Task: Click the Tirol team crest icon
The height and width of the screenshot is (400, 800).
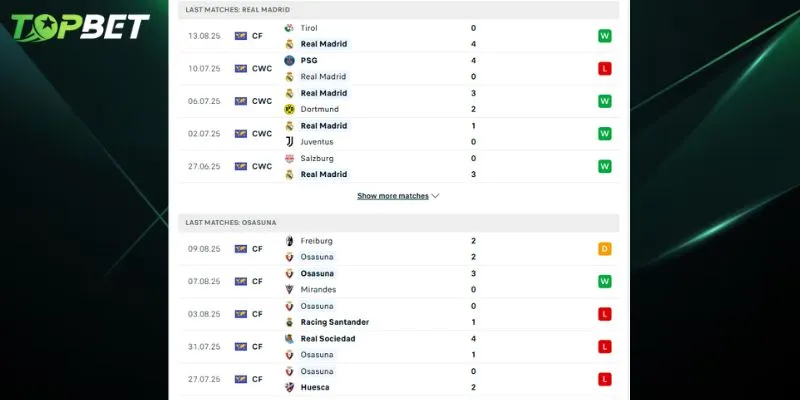Action: pos(289,28)
